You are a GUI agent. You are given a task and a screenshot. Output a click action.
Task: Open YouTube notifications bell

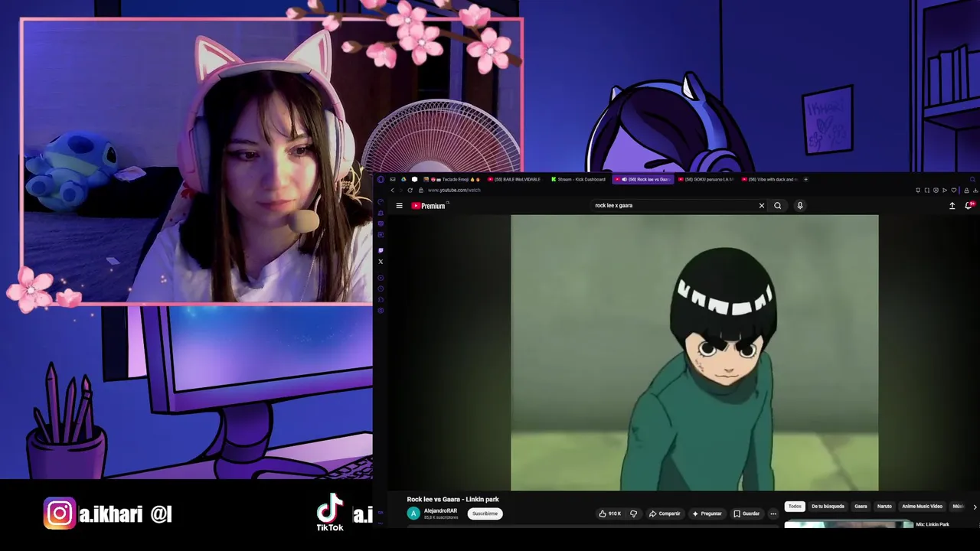pyautogui.click(x=969, y=206)
